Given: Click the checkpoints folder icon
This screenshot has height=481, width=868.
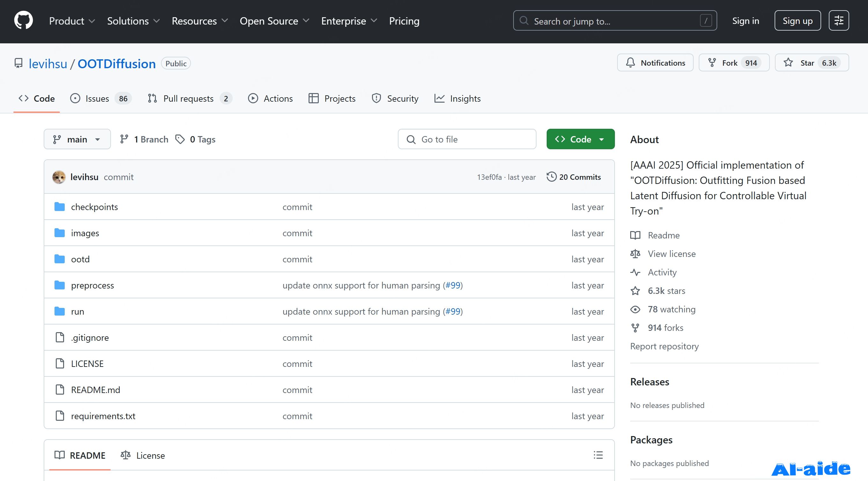Looking at the screenshot, I should (60, 207).
